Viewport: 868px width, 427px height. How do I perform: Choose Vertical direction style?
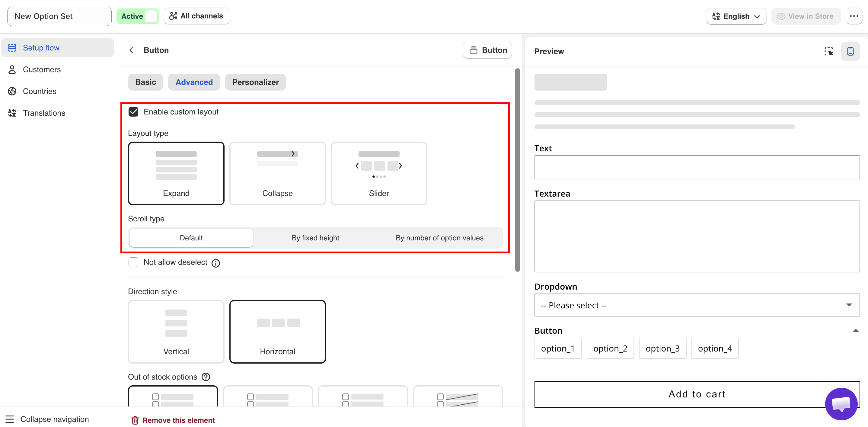(x=176, y=332)
